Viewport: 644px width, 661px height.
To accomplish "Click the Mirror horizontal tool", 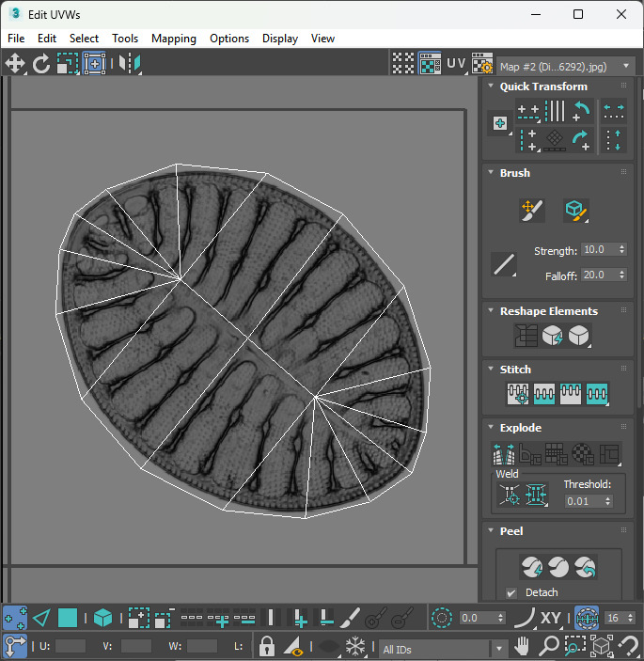I will click(x=130, y=64).
